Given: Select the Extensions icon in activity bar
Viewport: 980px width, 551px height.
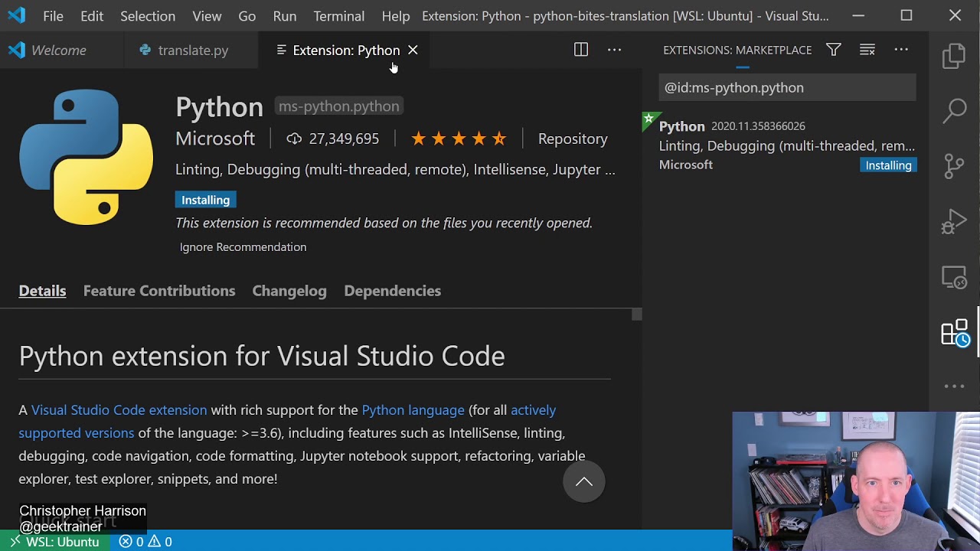Looking at the screenshot, I should [955, 333].
